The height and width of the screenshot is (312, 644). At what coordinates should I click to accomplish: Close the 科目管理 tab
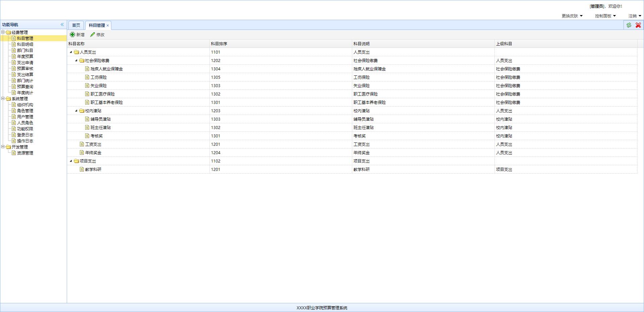(x=108, y=25)
